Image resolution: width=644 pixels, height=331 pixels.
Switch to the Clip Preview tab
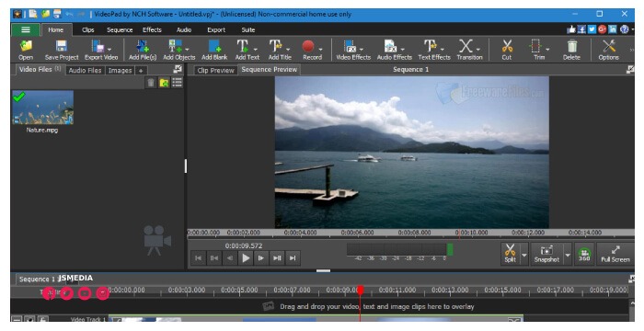(215, 70)
